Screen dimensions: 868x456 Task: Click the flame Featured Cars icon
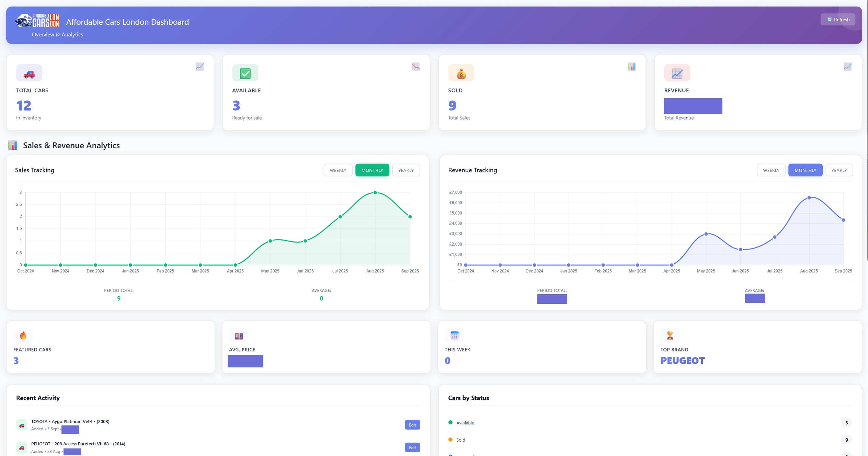(x=23, y=335)
